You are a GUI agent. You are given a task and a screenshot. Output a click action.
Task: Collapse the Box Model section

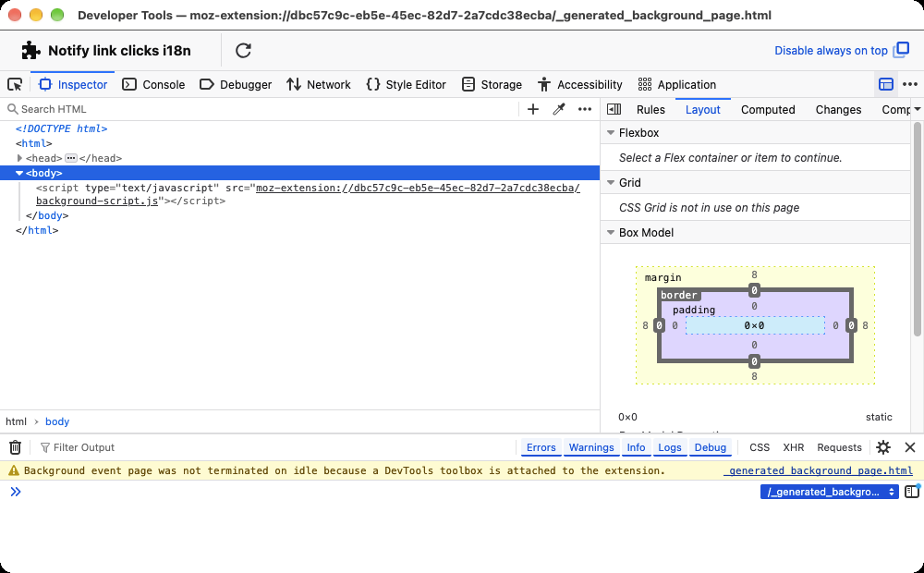[611, 232]
